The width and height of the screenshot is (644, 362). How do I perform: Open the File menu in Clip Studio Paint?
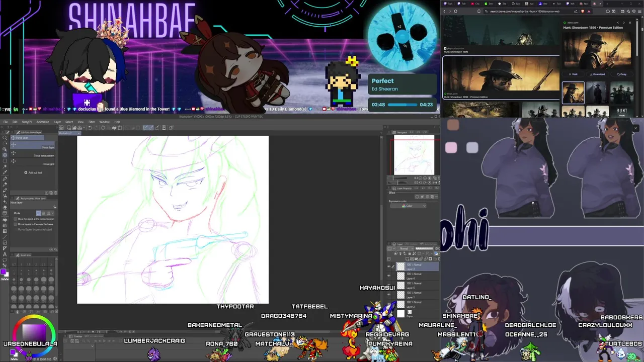(6, 122)
